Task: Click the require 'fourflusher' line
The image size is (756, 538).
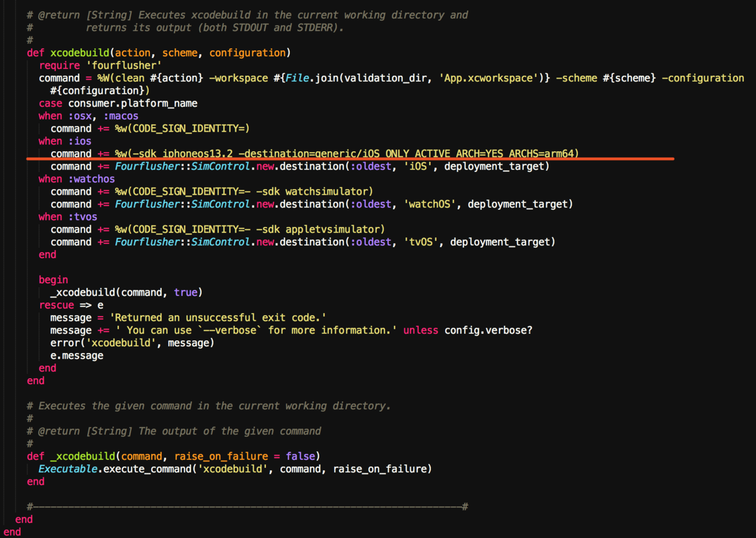Action: (100, 65)
